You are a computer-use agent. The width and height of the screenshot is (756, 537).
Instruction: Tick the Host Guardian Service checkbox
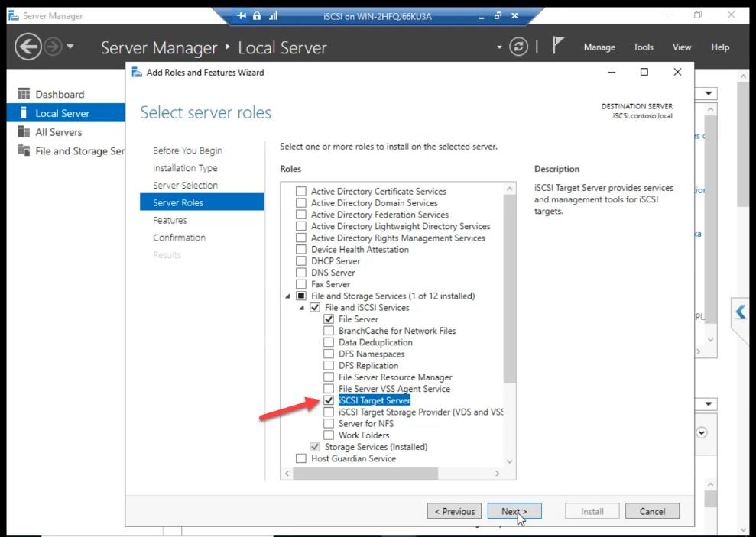[301, 458]
